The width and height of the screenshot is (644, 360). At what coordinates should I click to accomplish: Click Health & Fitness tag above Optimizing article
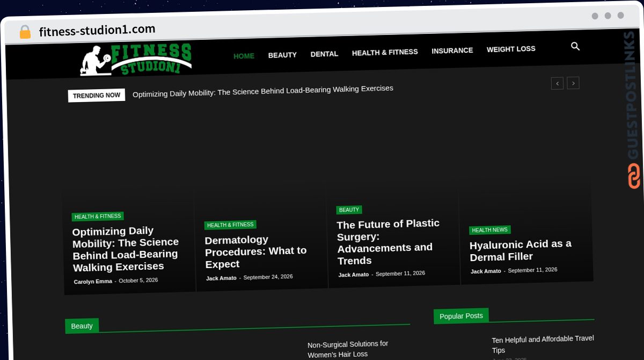coord(98,217)
